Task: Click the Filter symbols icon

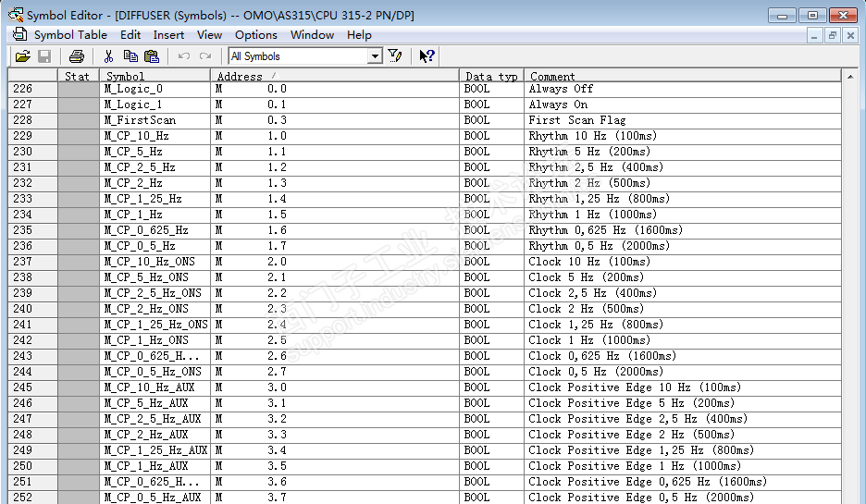Action: (x=395, y=55)
